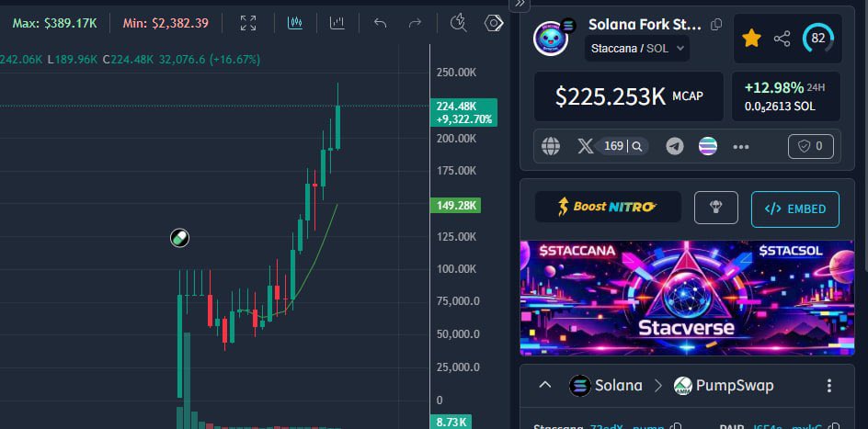Open the bar chart type icon
The height and width of the screenshot is (429, 868).
pyautogui.click(x=337, y=23)
